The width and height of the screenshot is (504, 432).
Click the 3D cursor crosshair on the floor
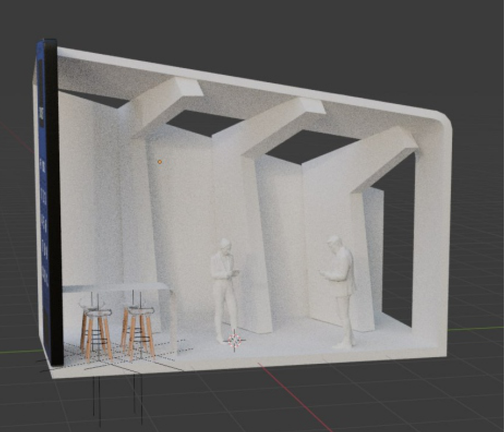coord(235,340)
